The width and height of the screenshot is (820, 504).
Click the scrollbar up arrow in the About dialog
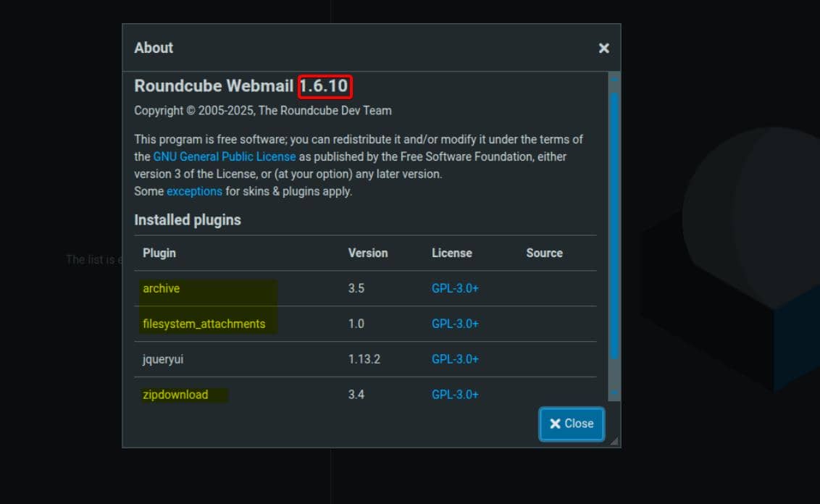click(614, 78)
